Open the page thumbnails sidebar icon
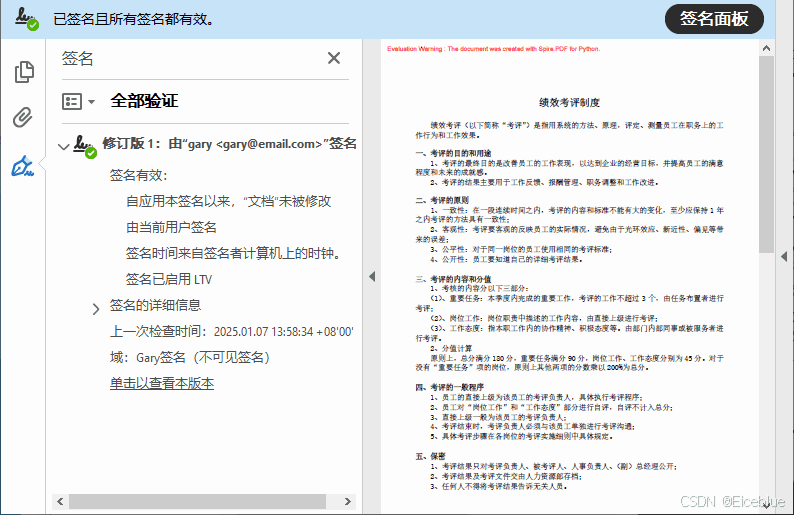794x515 pixels. (23, 72)
